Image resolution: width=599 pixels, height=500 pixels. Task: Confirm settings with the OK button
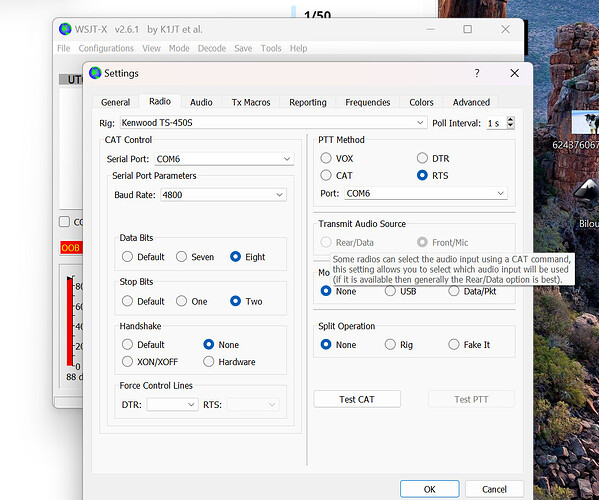coord(429,489)
